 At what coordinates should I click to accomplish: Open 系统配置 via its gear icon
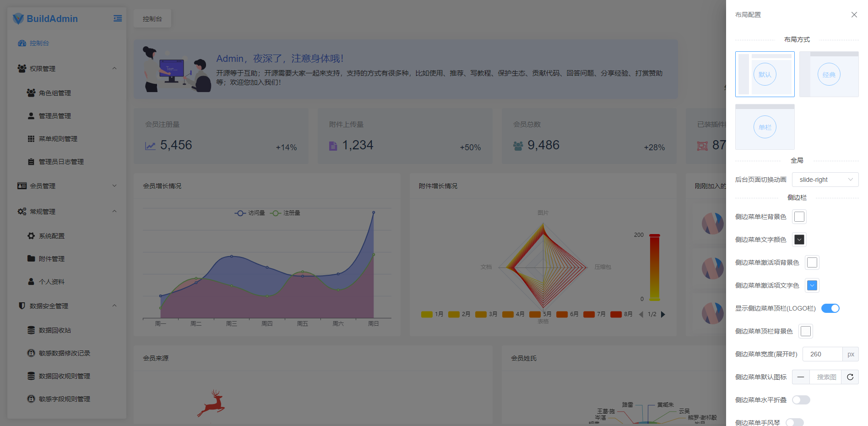tap(30, 235)
